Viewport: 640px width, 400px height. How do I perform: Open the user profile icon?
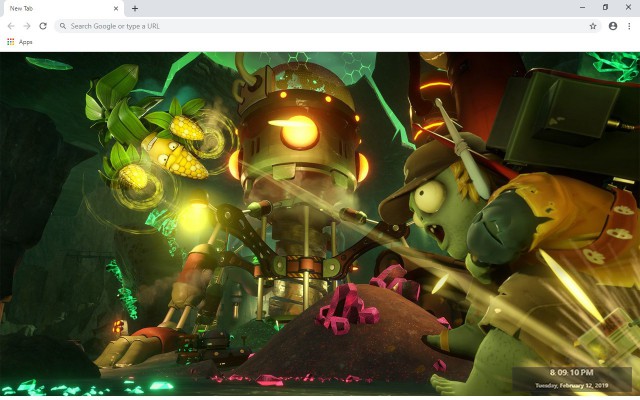(x=613, y=26)
